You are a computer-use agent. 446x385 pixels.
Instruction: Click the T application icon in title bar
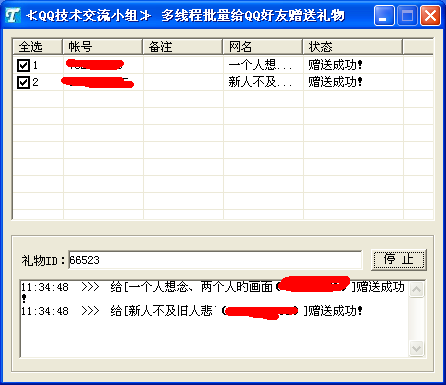click(x=13, y=15)
